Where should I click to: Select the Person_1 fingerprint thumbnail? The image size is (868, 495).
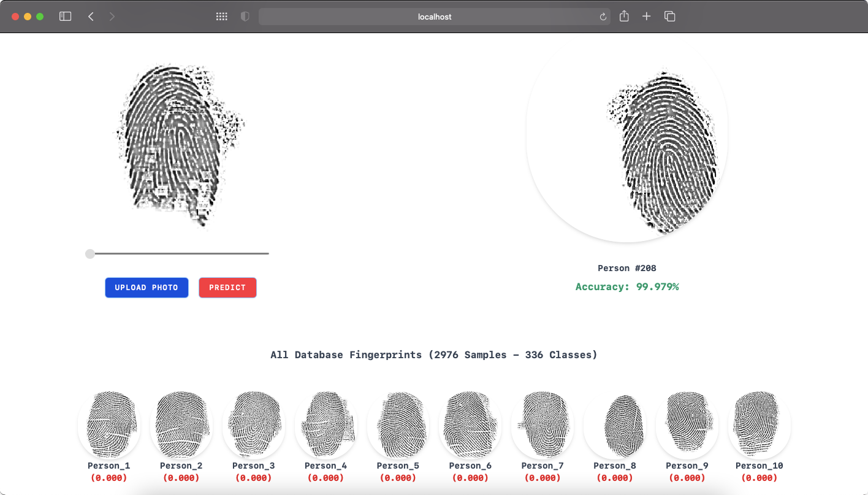109,424
